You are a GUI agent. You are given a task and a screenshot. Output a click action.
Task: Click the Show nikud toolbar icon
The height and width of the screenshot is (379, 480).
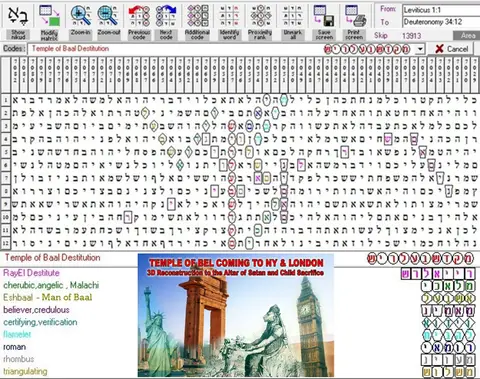pos(18,16)
